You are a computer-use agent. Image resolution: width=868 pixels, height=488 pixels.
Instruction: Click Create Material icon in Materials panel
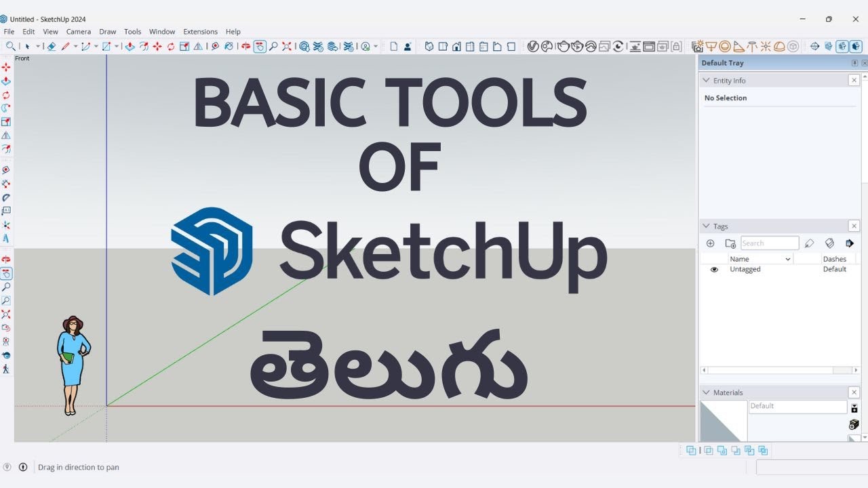click(x=854, y=424)
